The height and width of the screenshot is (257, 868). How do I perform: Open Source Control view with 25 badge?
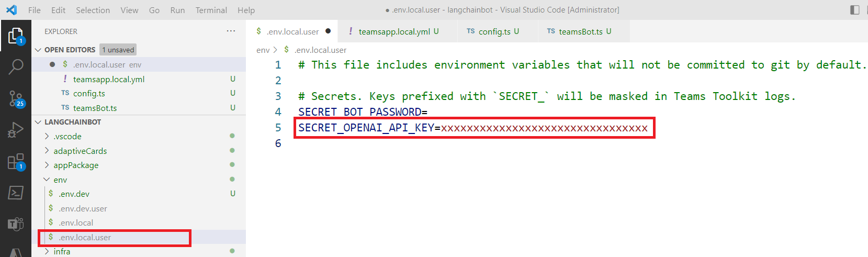16,98
